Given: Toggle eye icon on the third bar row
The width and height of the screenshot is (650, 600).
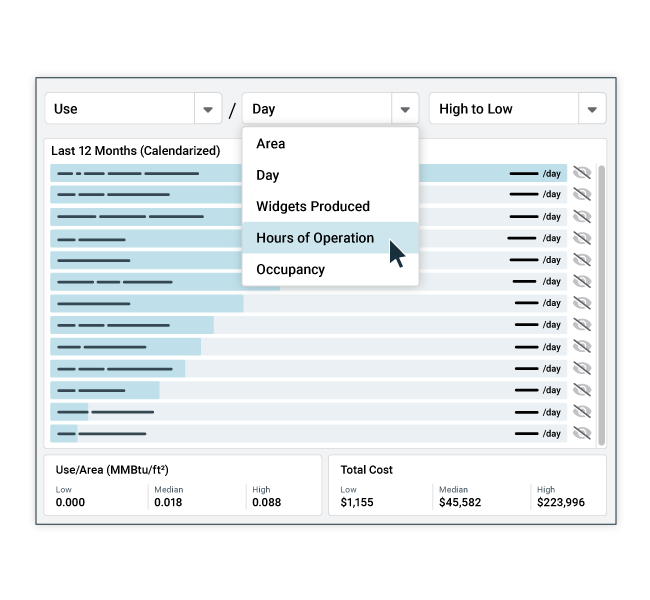Looking at the screenshot, I should coord(582,216).
